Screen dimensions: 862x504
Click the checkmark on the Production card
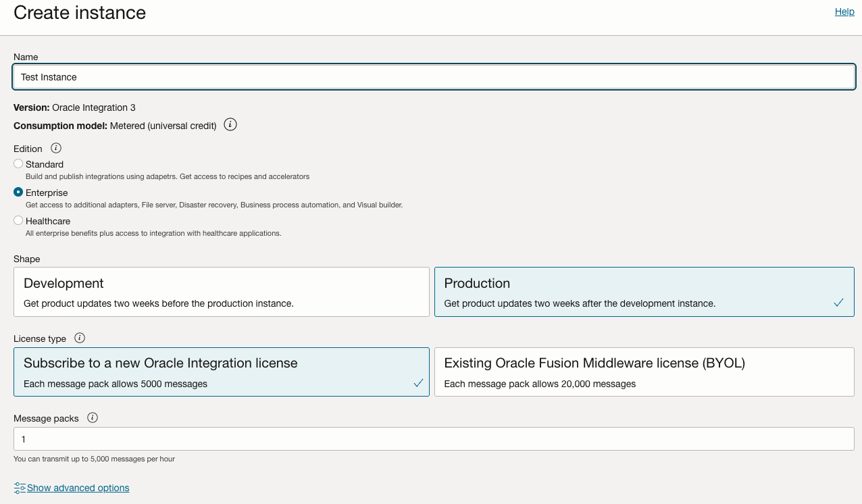[838, 303]
